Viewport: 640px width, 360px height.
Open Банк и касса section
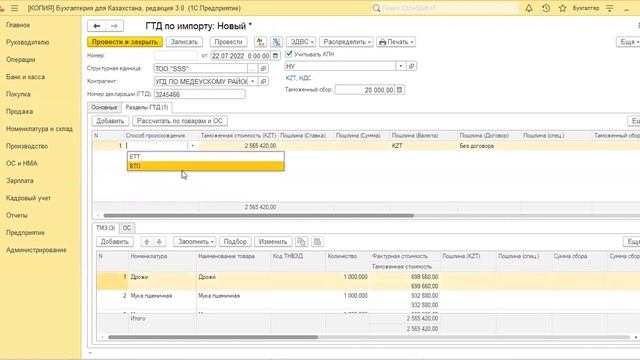[25, 77]
